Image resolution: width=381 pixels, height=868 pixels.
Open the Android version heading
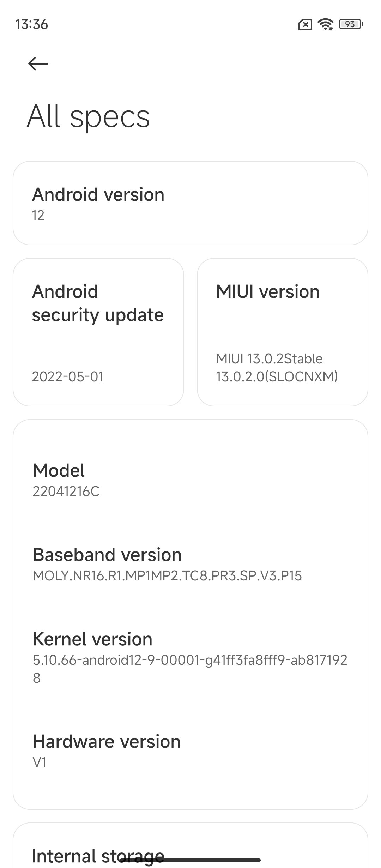[x=98, y=194]
